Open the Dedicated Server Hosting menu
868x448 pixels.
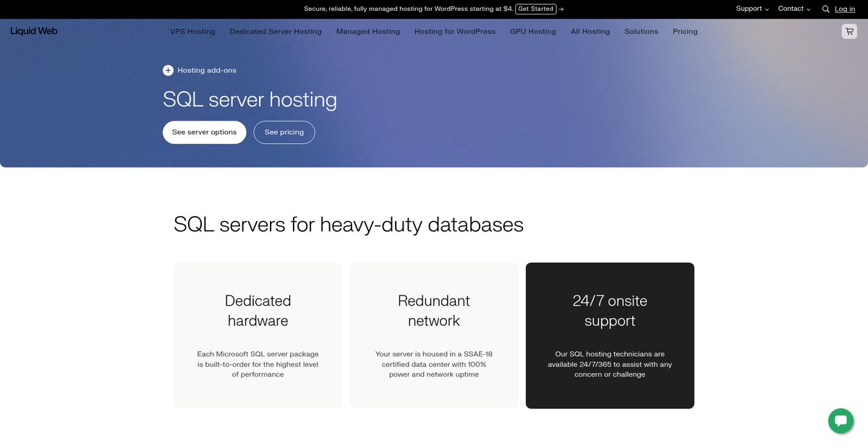tap(276, 31)
